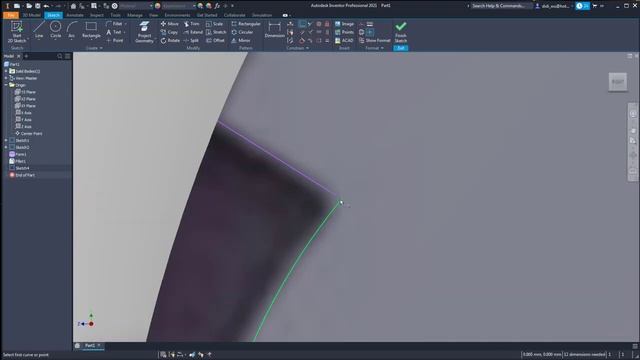640x360 pixels.
Task: Click the Project Geometry tool
Action: click(144, 32)
